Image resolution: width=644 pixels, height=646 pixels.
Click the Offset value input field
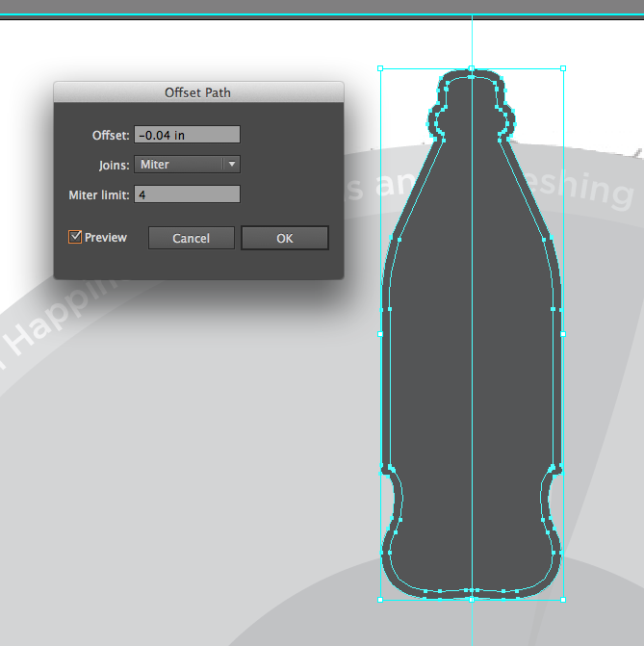click(187, 135)
